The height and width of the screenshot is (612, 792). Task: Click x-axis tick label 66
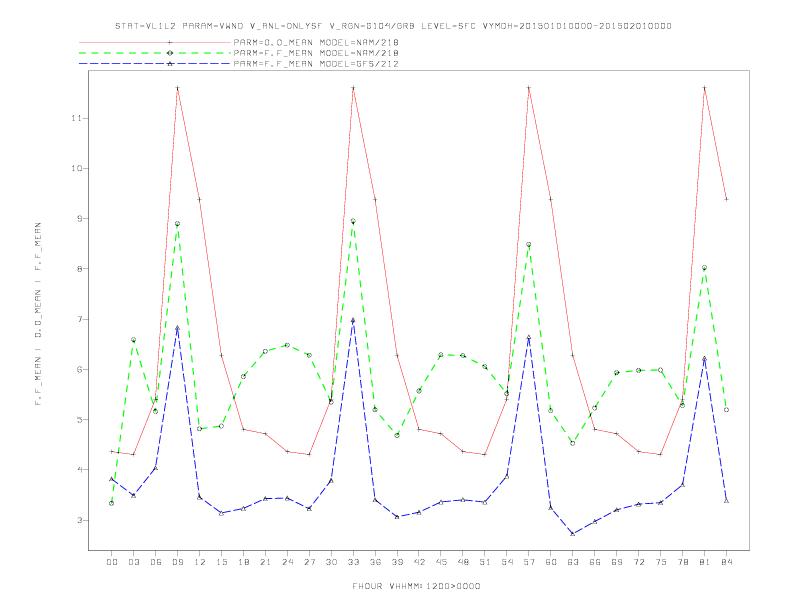595,562
